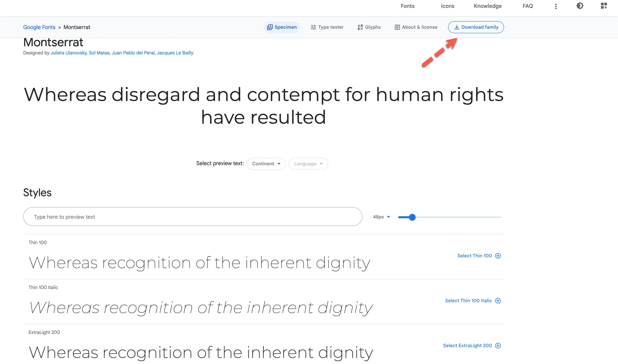Click the preview text input field

tap(192, 217)
